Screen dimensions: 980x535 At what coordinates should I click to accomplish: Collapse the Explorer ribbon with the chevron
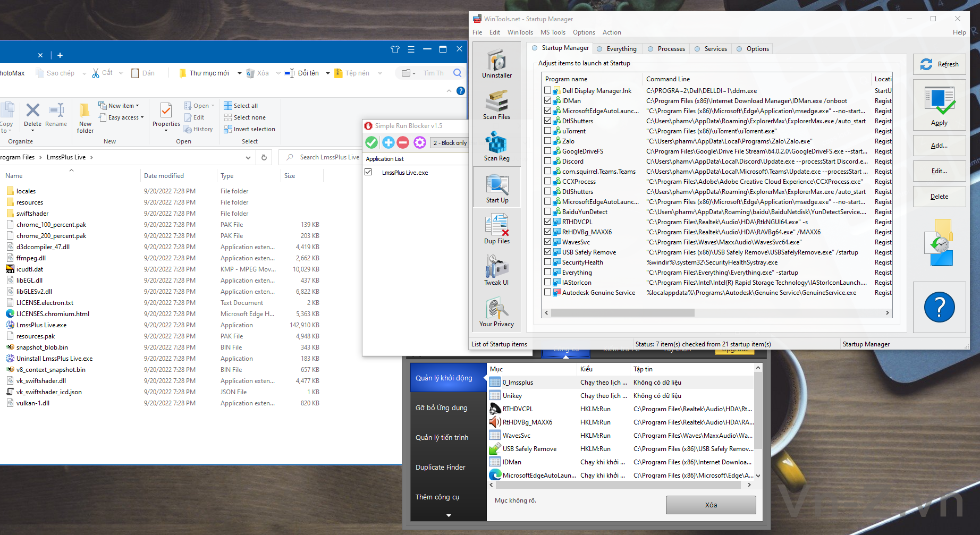click(x=449, y=91)
